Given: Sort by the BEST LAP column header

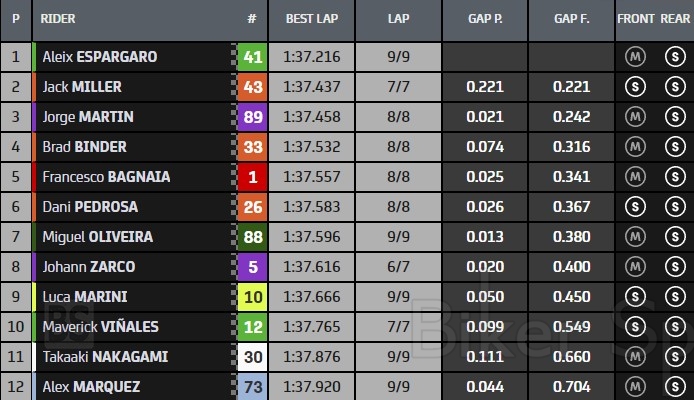Looking at the screenshot, I should click(312, 19).
